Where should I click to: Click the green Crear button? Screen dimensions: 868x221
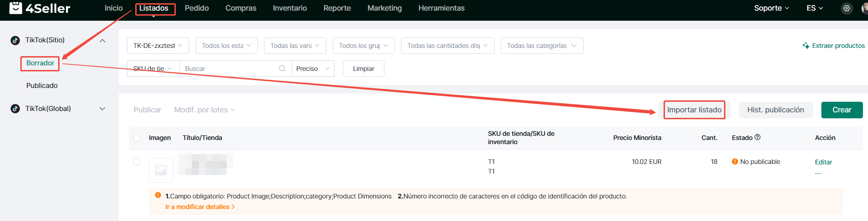tap(842, 110)
